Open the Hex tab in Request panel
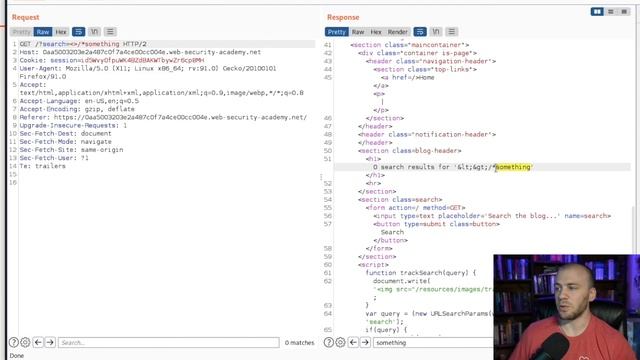This screenshot has height=360, width=640. click(61, 32)
